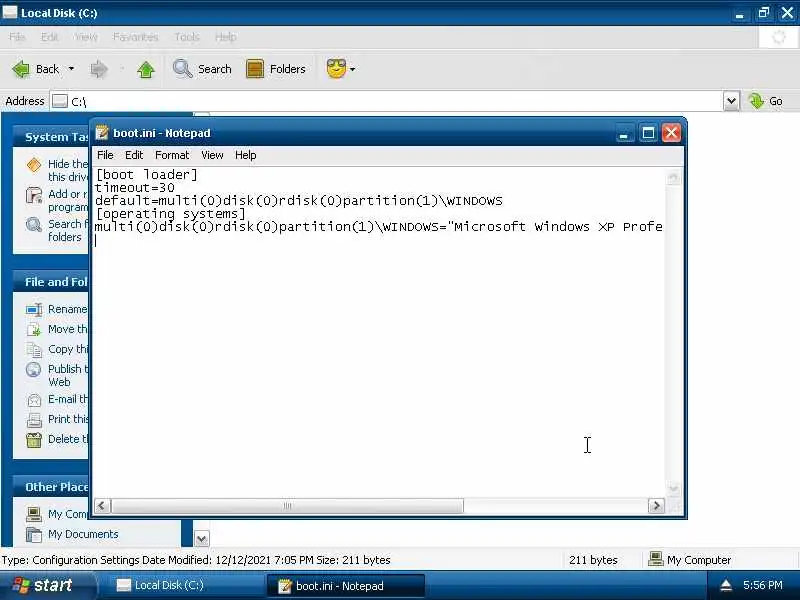Click the Hide the contents icon
The width and height of the screenshot is (800, 600).
[34, 165]
